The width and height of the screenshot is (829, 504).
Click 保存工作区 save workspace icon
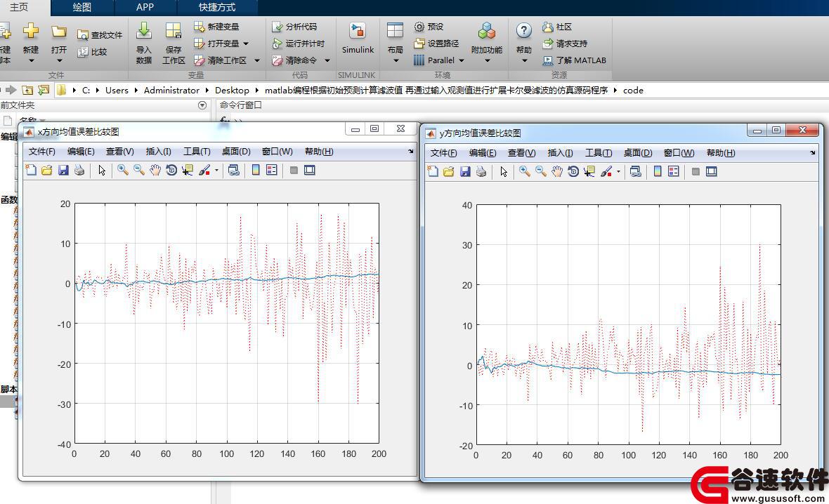(174, 31)
